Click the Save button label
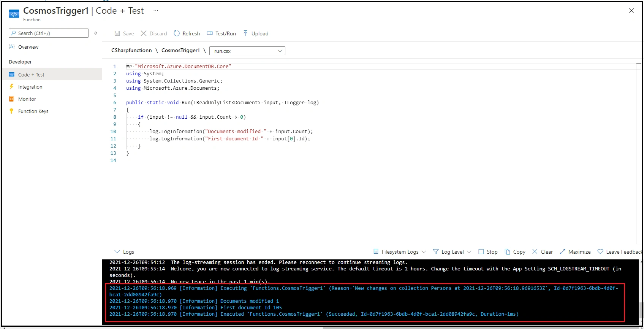Image resolution: width=644 pixels, height=329 pixels. click(x=128, y=33)
